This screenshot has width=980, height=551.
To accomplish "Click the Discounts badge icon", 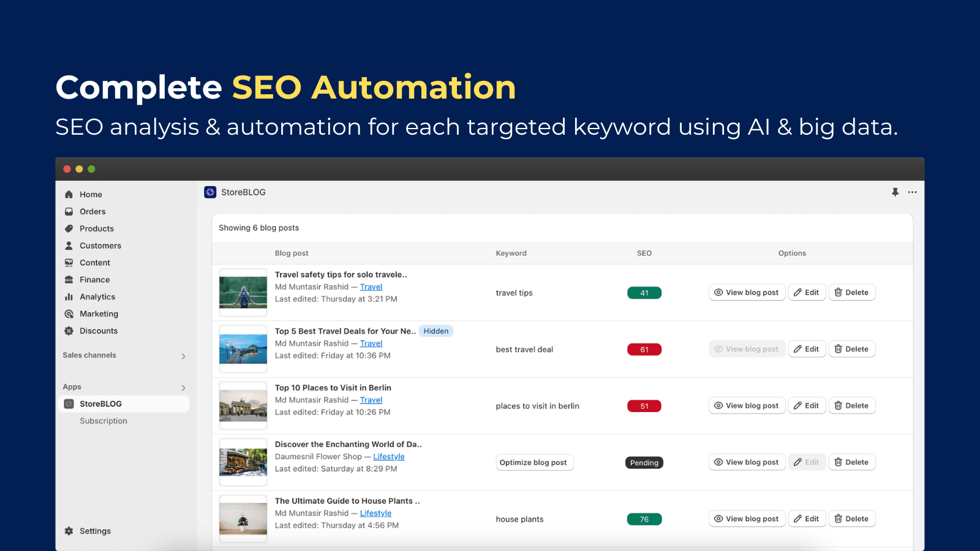I will click(69, 331).
